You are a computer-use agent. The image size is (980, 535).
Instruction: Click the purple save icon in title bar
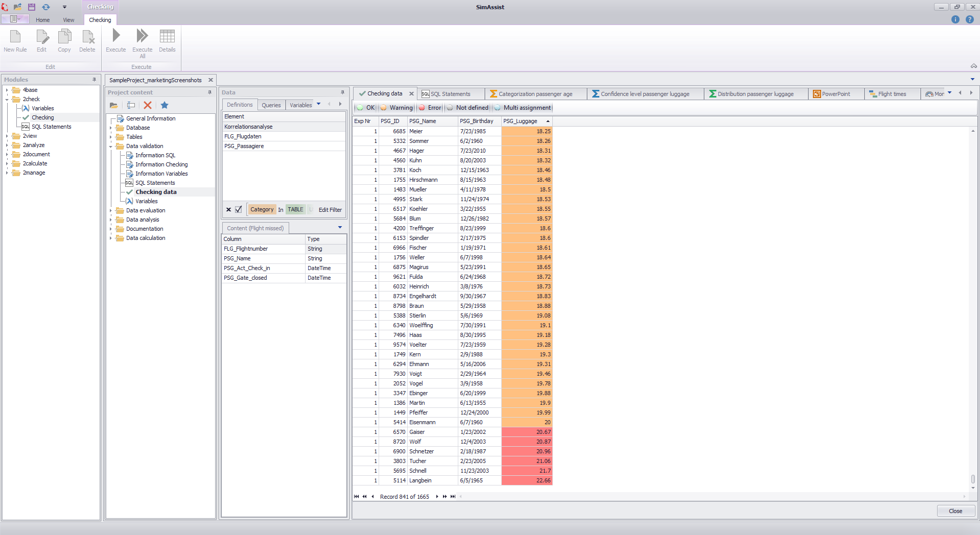pyautogui.click(x=32, y=7)
